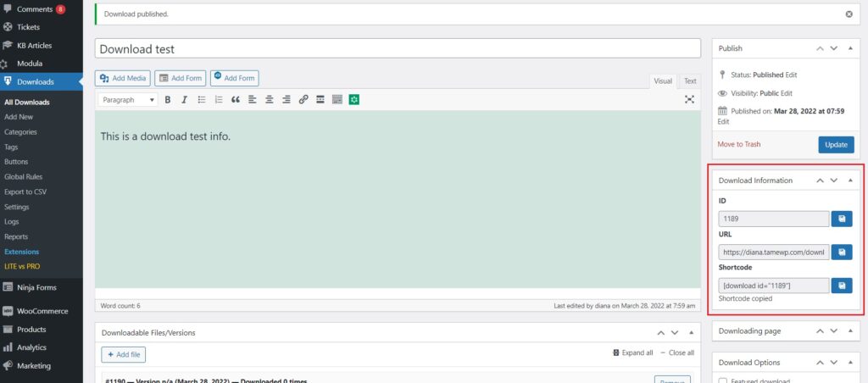
Task: Open Downloads Reports
Action: [16, 237]
